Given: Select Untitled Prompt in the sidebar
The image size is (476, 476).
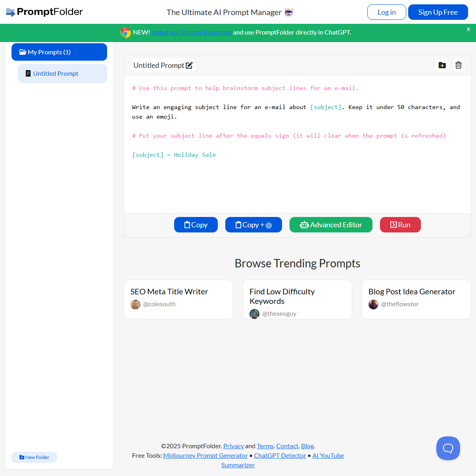Looking at the screenshot, I should 62,73.
